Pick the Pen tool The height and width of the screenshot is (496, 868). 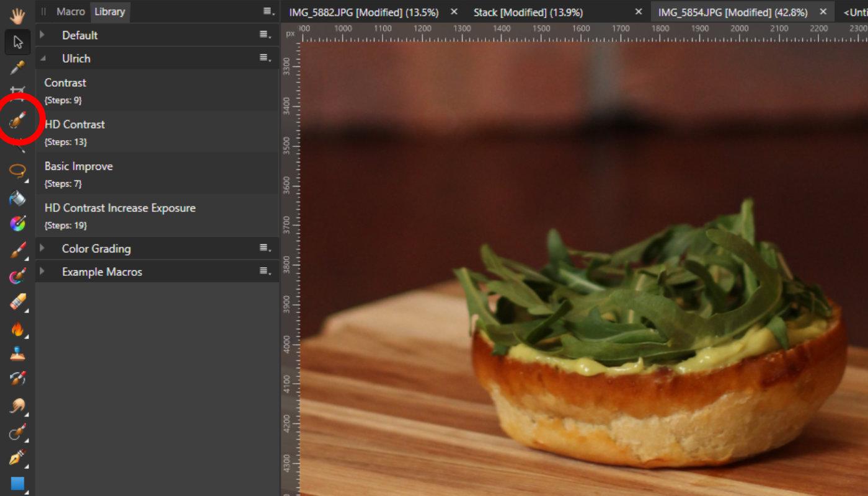point(17,458)
